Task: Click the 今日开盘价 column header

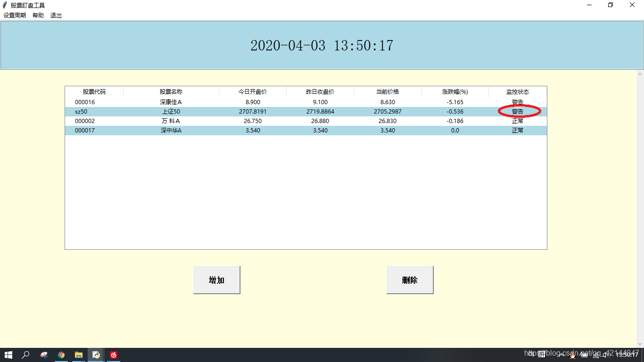Action: pyautogui.click(x=253, y=92)
